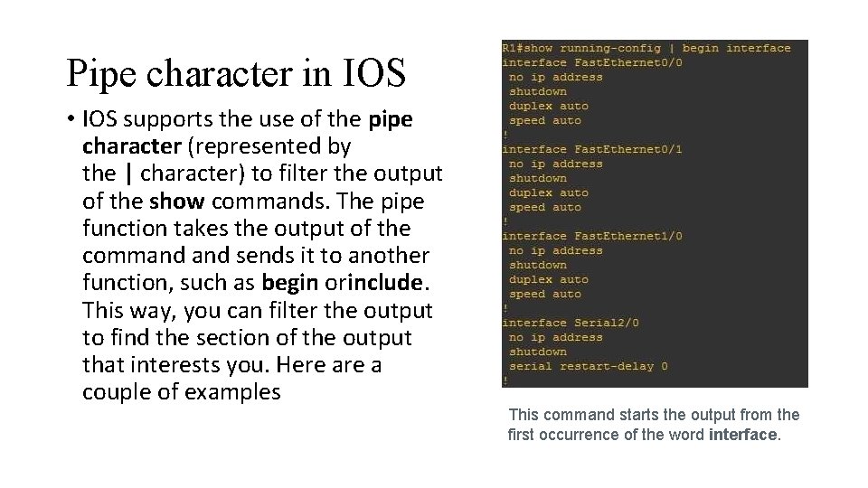Click the "begin interface" filter in the terminal command

click(736, 49)
